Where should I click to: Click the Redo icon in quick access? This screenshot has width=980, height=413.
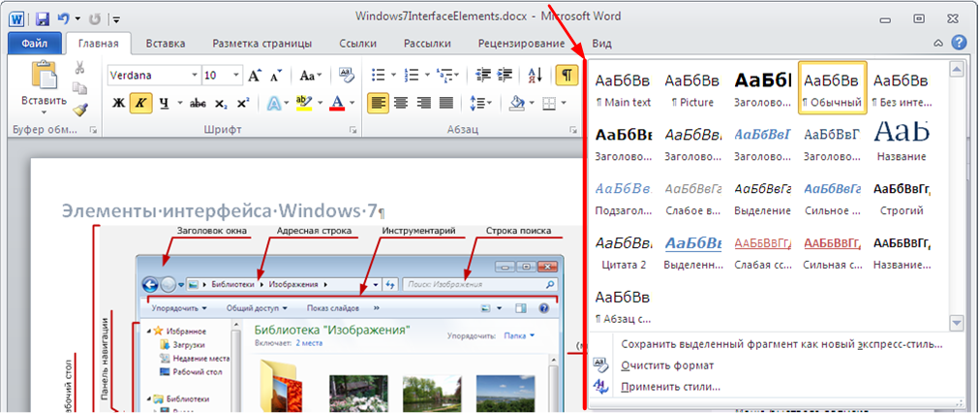pos(95,18)
